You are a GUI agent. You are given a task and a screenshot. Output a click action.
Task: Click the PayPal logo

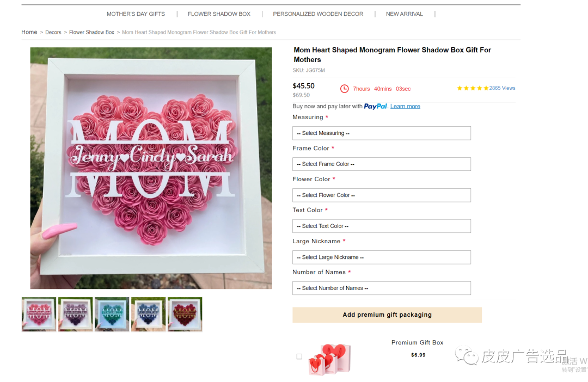click(376, 107)
